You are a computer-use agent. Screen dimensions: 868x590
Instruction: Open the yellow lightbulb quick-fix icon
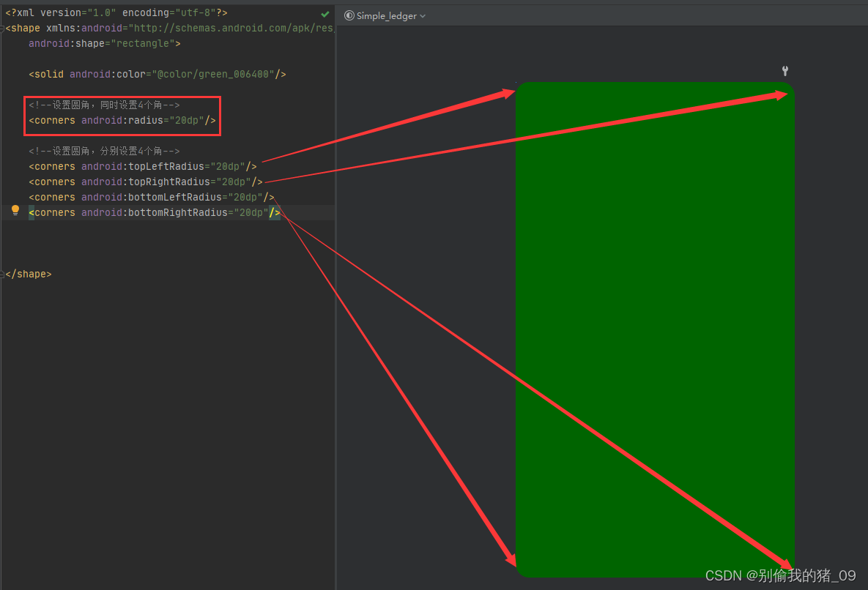[15, 210]
